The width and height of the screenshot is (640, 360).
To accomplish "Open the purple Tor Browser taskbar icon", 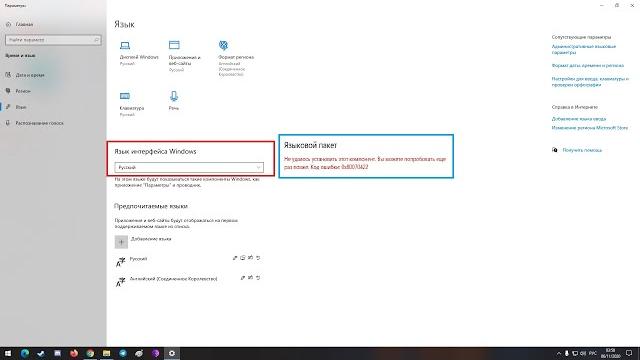I will point(156,353).
